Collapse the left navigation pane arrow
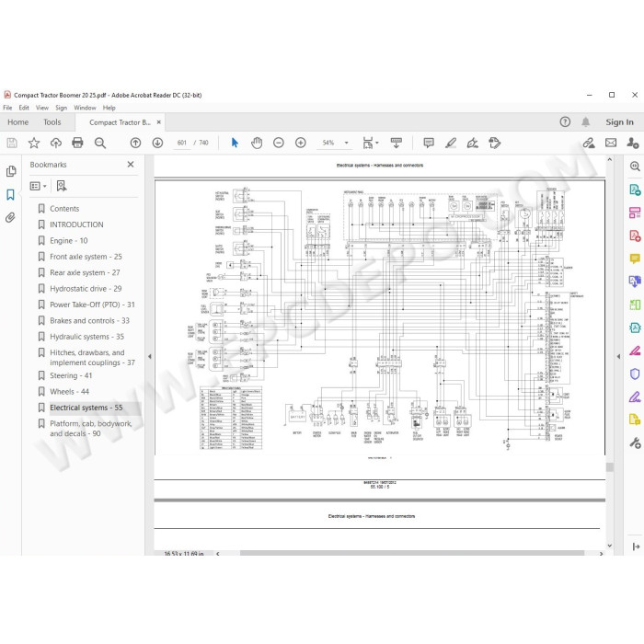Screen dimensions: 644x644 click(x=149, y=357)
